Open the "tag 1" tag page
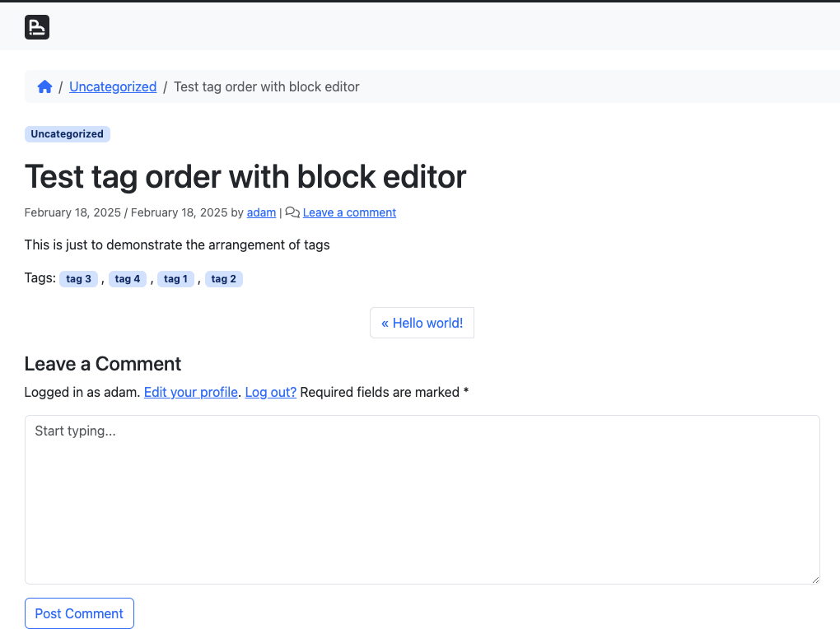 pos(175,279)
